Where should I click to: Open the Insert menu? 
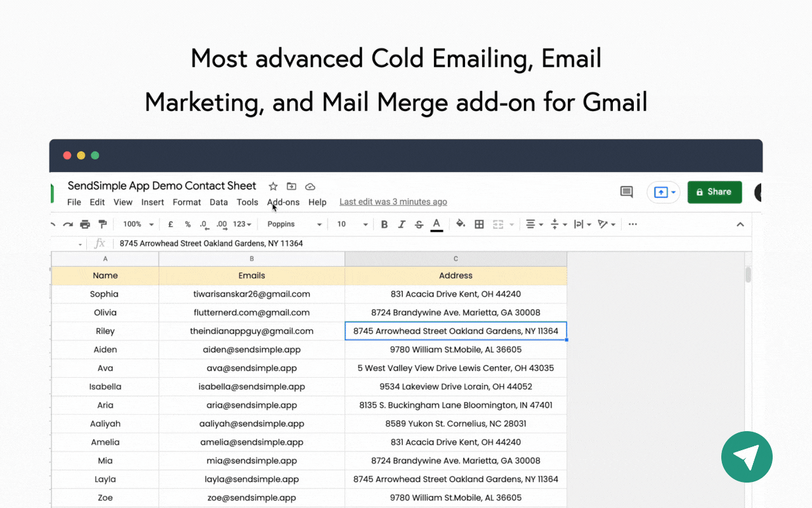click(x=153, y=202)
